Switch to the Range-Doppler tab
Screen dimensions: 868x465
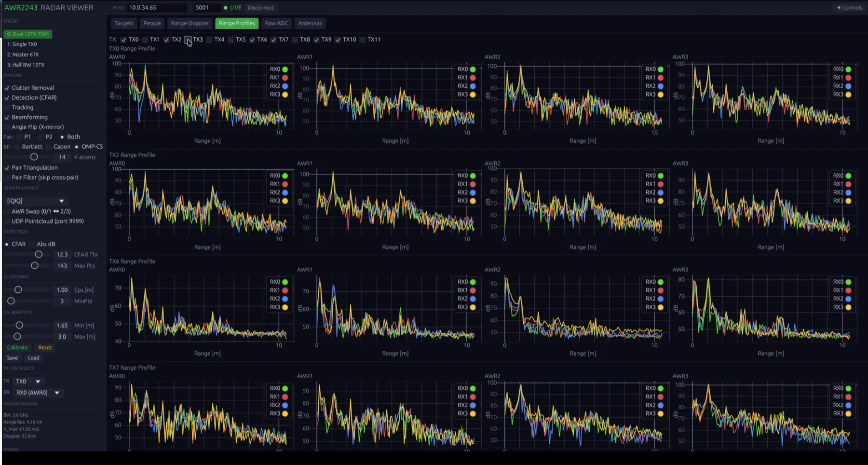pyautogui.click(x=190, y=23)
